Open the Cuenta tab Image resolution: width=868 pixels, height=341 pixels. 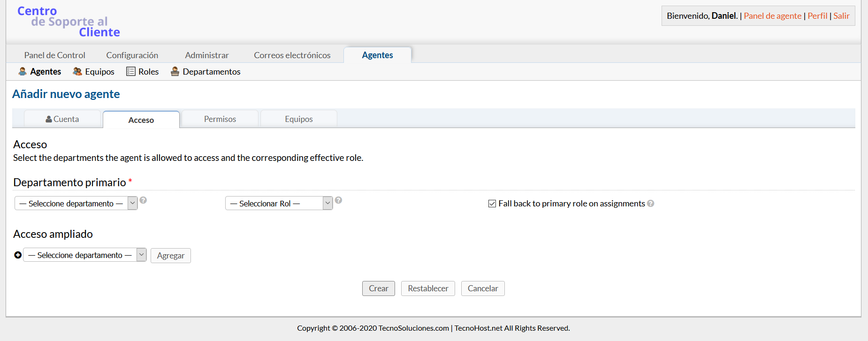[x=62, y=119]
